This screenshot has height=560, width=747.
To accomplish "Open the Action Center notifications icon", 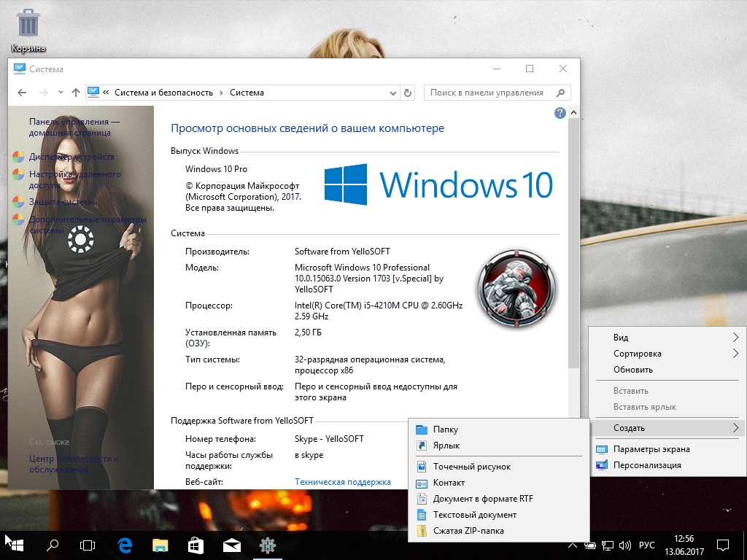I will pos(723,545).
